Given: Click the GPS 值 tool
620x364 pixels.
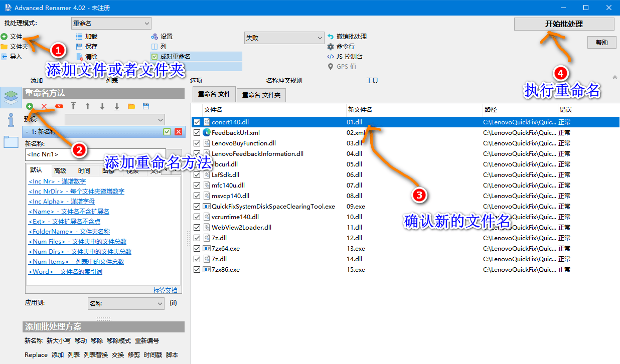Looking at the screenshot, I should (x=342, y=67).
